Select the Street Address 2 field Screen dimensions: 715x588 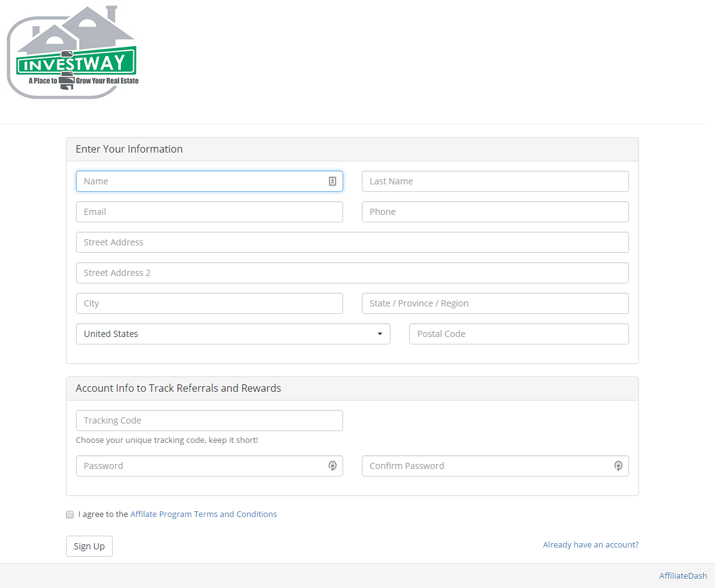pos(353,273)
